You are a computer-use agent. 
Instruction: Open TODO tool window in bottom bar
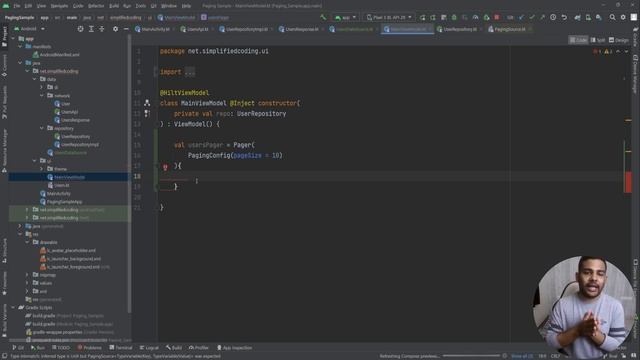[61, 348]
